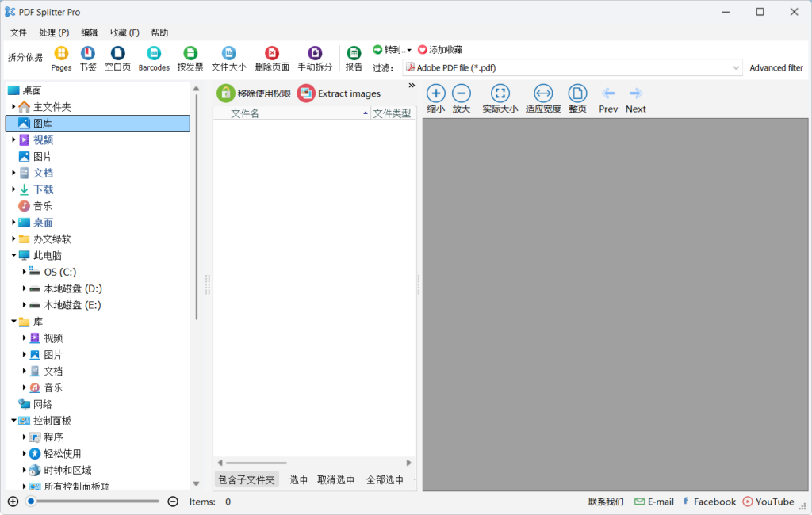Screen dimensions: 812x515
Task: Open the 处理 (P) menu
Action: click(54, 32)
